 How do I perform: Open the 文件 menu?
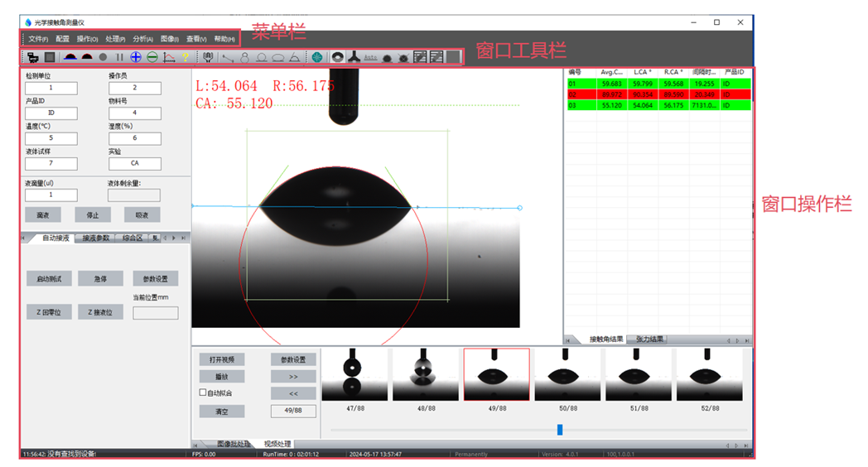[x=37, y=39]
